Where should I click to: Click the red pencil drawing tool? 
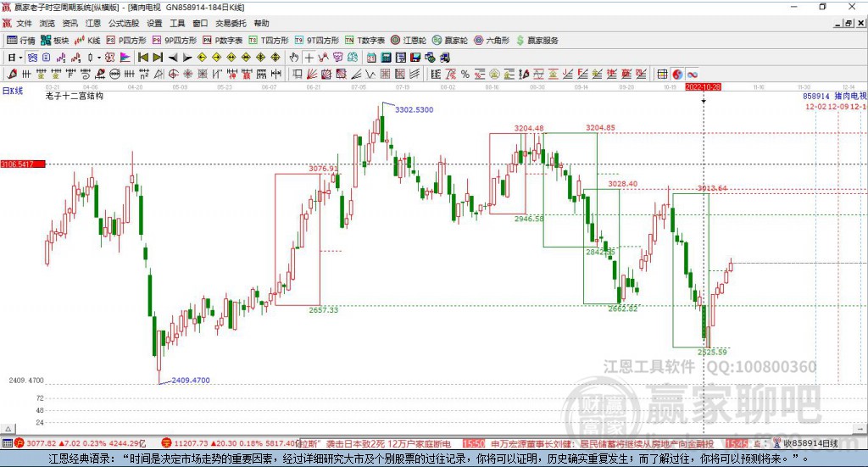pyautogui.click(x=12, y=74)
